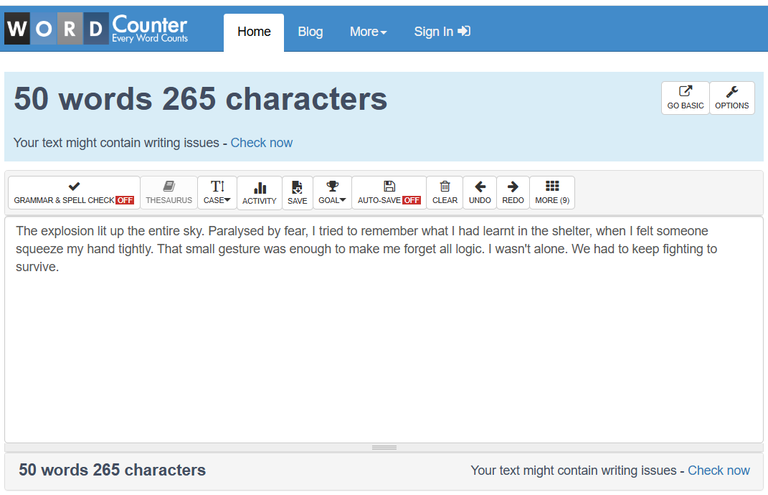The width and height of the screenshot is (768, 495).
Task: Open the Home tab
Action: coord(254,32)
